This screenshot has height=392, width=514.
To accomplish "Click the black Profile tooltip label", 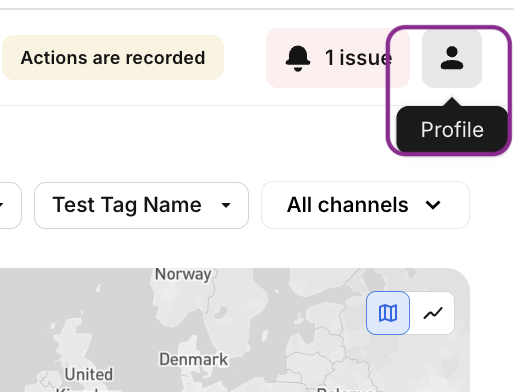I will point(452,129).
